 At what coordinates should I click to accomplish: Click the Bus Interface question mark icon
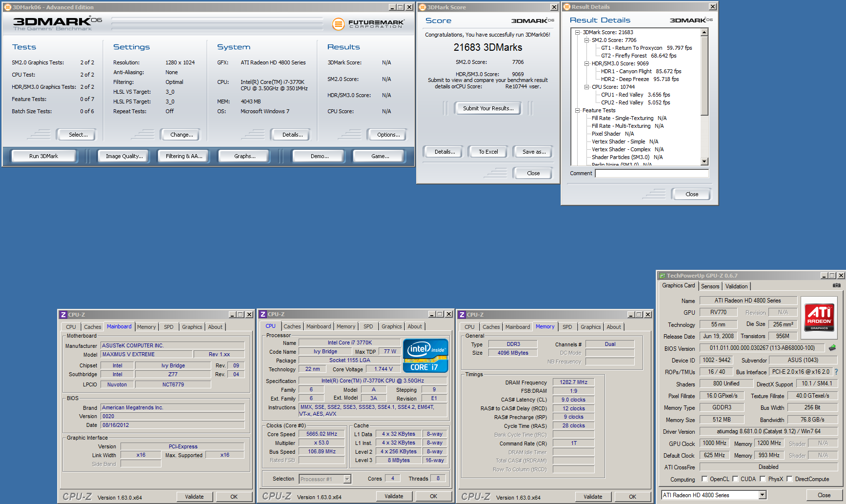(x=836, y=372)
